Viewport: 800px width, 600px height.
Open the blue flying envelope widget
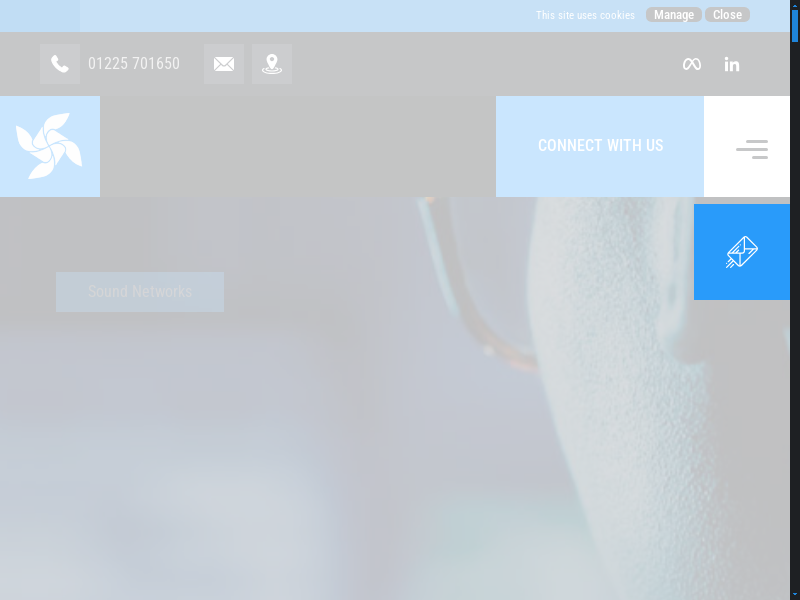pyautogui.click(x=742, y=252)
